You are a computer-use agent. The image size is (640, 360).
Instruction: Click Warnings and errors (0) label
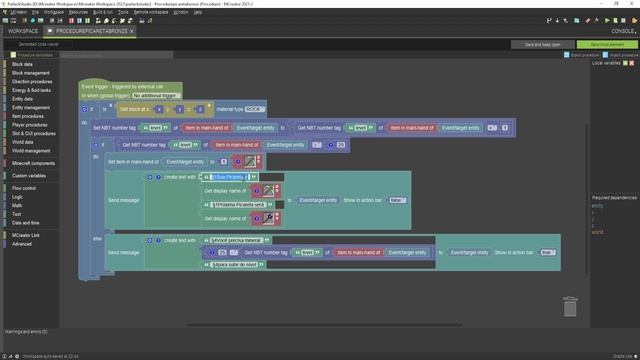click(x=26, y=332)
